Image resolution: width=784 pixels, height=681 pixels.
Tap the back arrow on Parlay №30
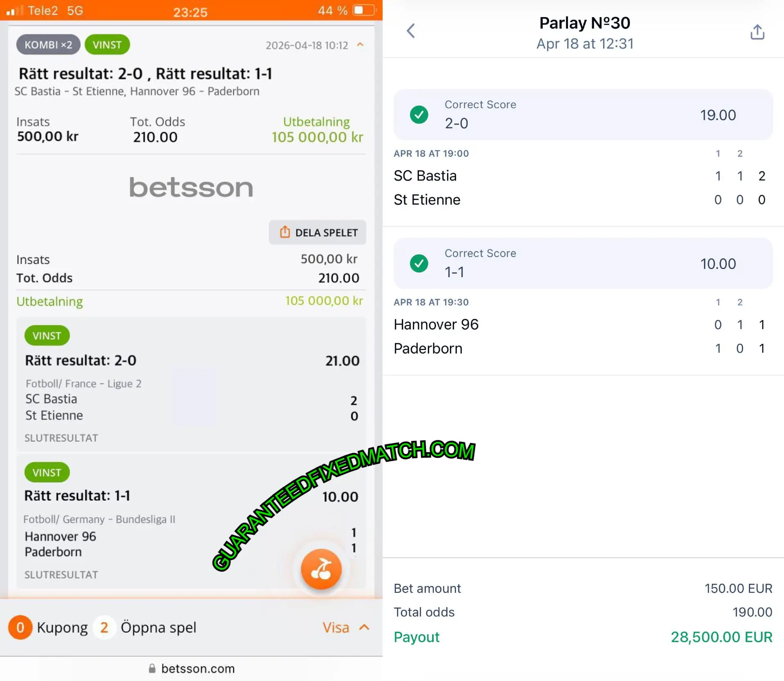tap(411, 31)
